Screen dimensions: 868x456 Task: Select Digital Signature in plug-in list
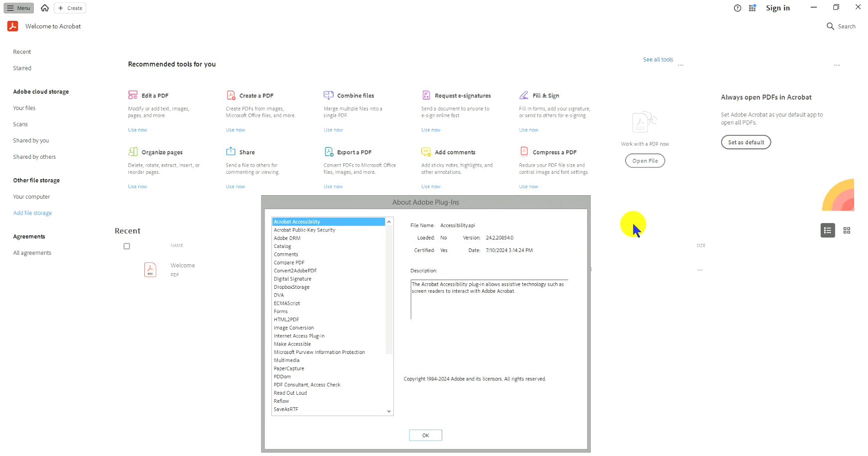point(292,279)
